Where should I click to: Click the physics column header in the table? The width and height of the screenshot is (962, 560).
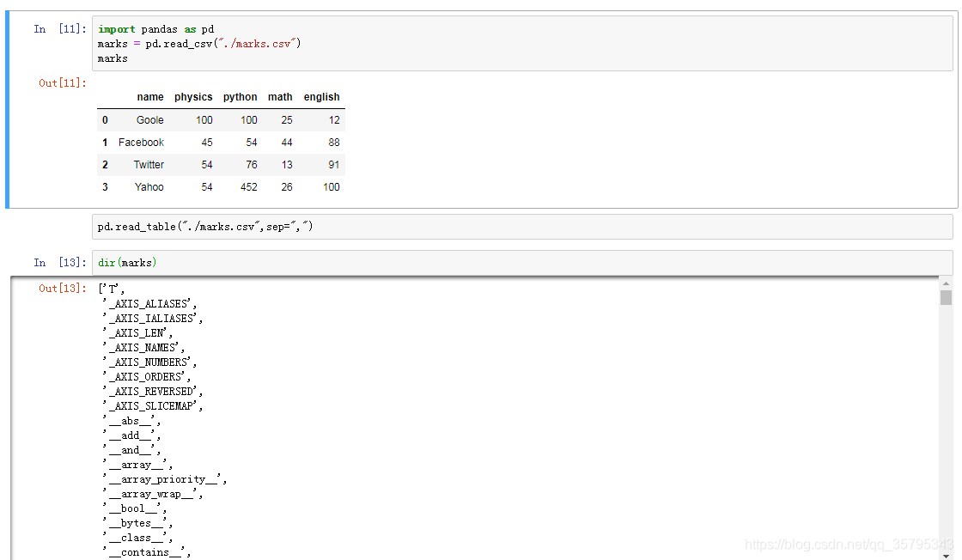pyautogui.click(x=193, y=97)
